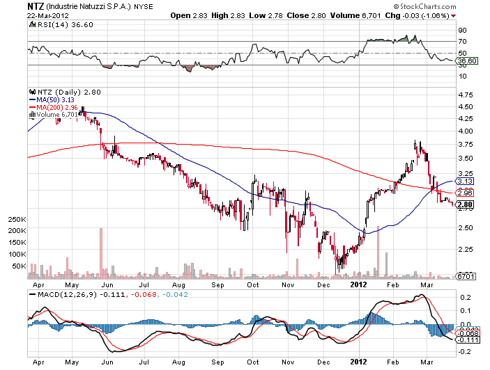This screenshot has height=370, width=490.
Task: Click Sep on the MACD panel time axis
Action: pyautogui.click(x=218, y=362)
